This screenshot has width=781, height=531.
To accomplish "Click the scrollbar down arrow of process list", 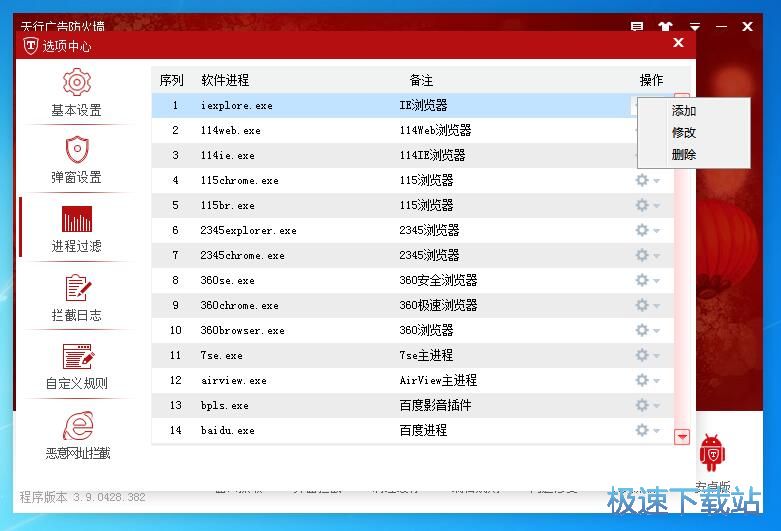I will coord(682,437).
